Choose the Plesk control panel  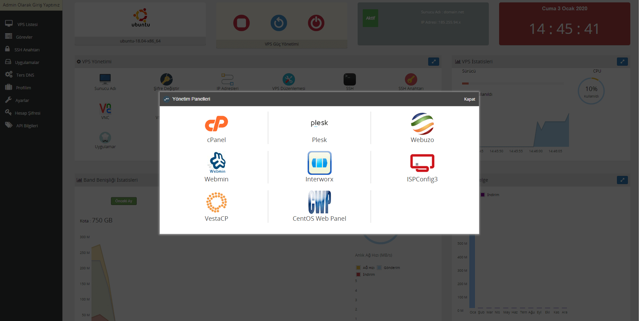click(319, 123)
